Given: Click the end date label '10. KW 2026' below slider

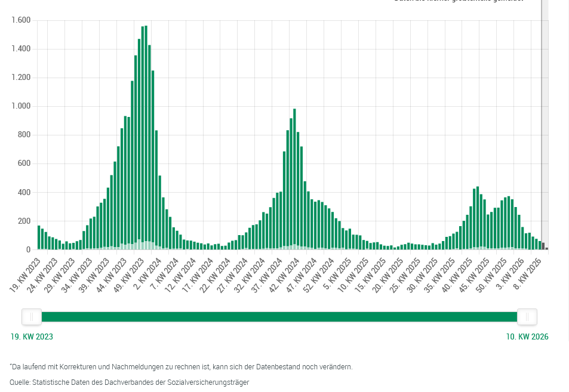Looking at the screenshot, I should pos(527,337).
